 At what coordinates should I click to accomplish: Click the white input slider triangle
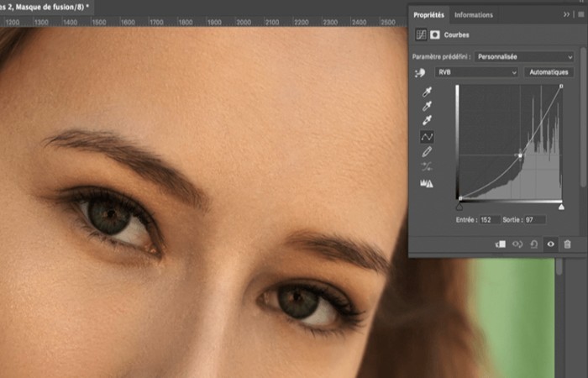click(x=561, y=207)
